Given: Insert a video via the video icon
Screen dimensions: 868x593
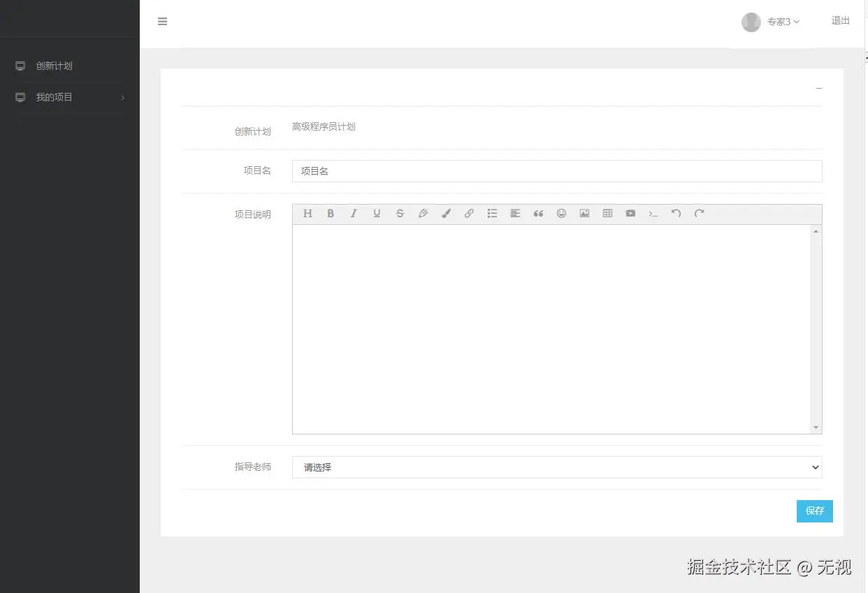Looking at the screenshot, I should point(630,214).
